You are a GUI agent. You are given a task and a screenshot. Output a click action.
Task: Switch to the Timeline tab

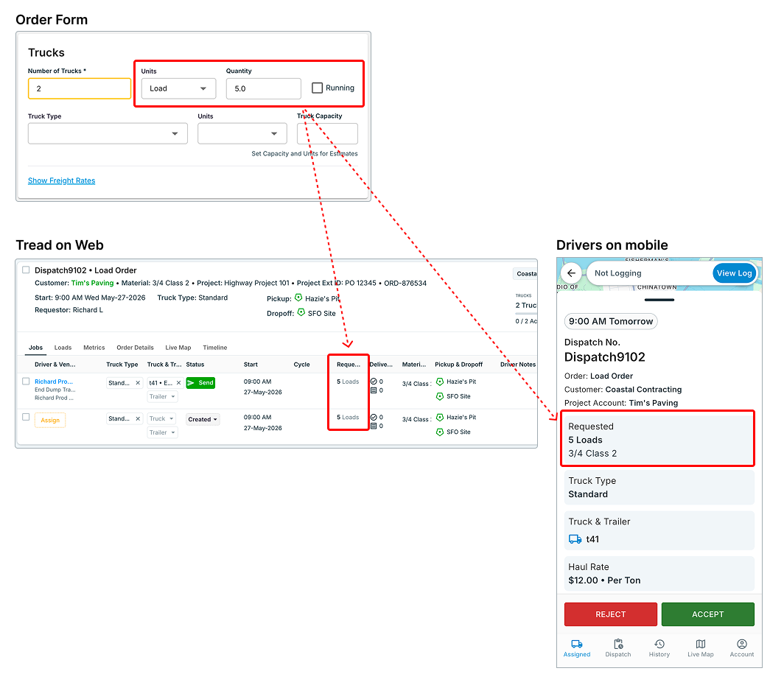(215, 348)
